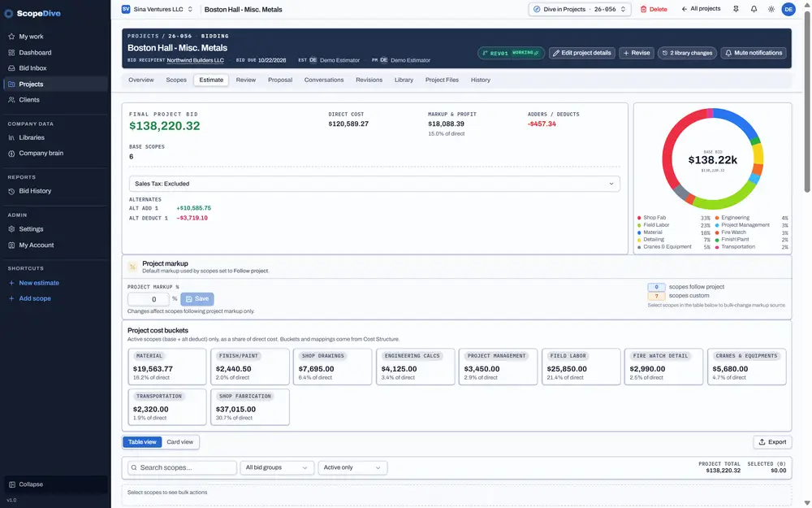Click the Project markup % input field
The height and width of the screenshot is (508, 812).
tap(149, 299)
